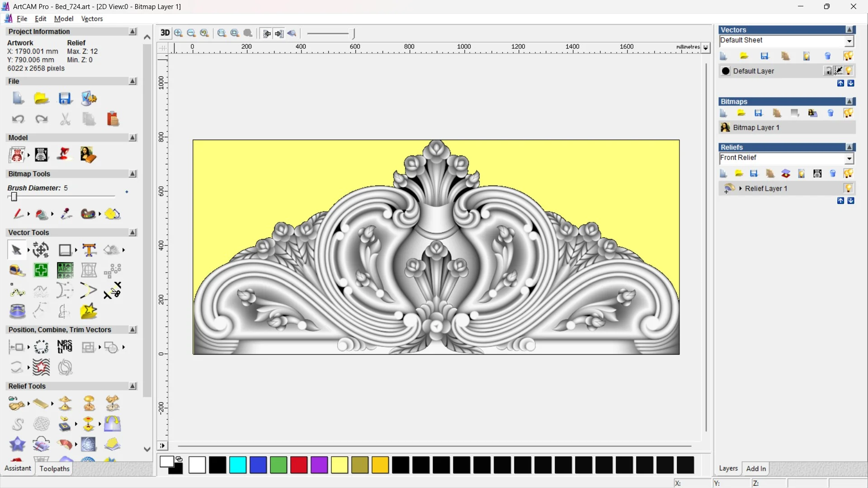Click the Paste clipboard icon
The height and width of the screenshot is (488, 868).
[x=113, y=119]
